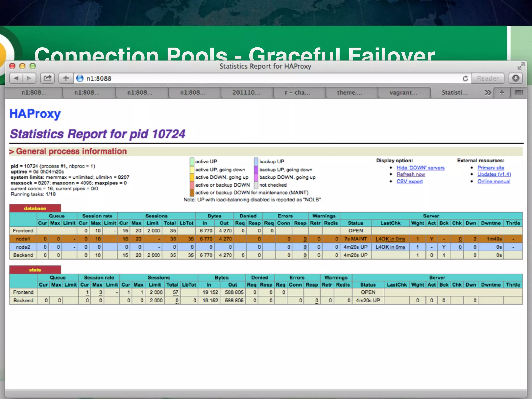Switch to the 201110... tab
532x399 pixels.
click(x=246, y=92)
